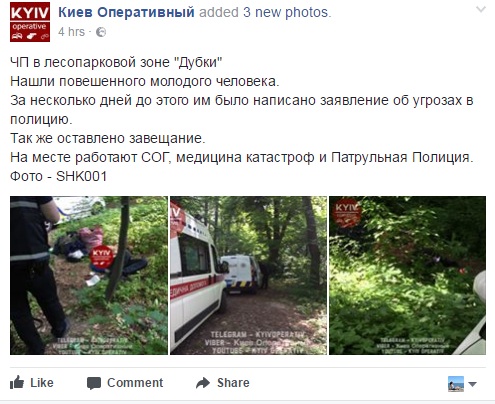
Task: Click the Comment button label
Action: [135, 383]
